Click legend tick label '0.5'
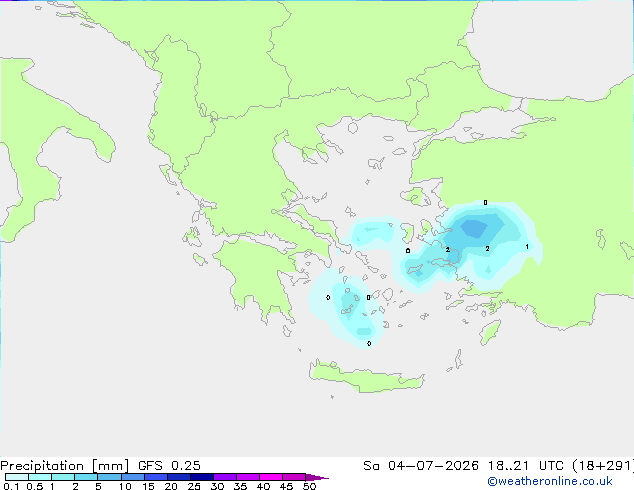The width and height of the screenshot is (634, 490). coord(34,486)
